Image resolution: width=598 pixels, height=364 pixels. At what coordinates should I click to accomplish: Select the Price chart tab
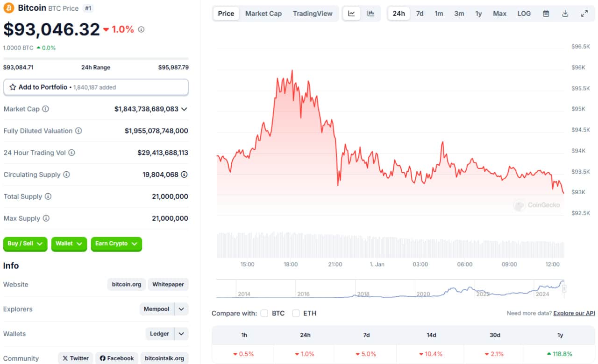pyautogui.click(x=226, y=14)
